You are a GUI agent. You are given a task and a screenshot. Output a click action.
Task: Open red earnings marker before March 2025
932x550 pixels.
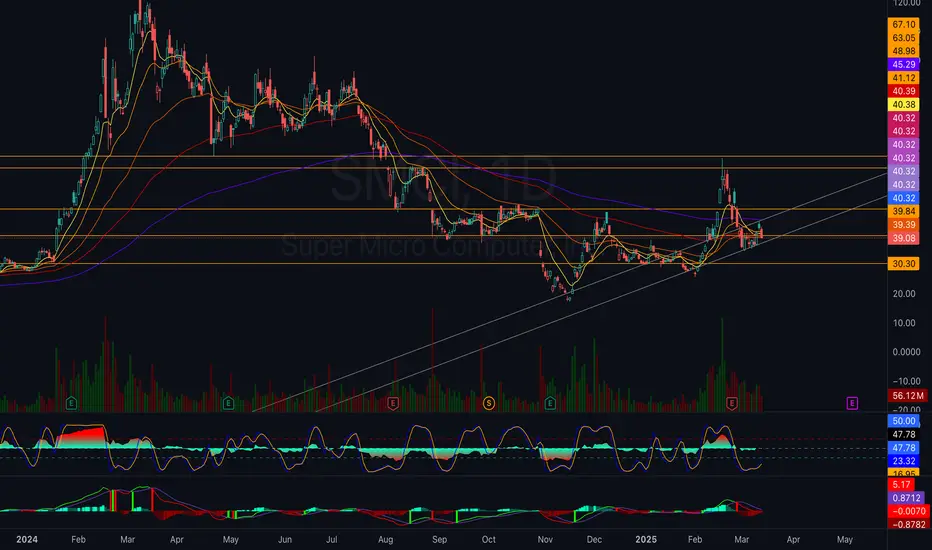(732, 403)
